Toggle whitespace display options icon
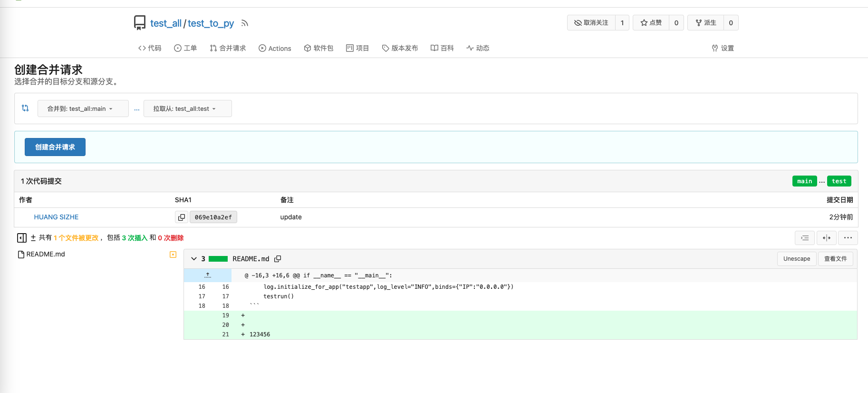 [805, 238]
